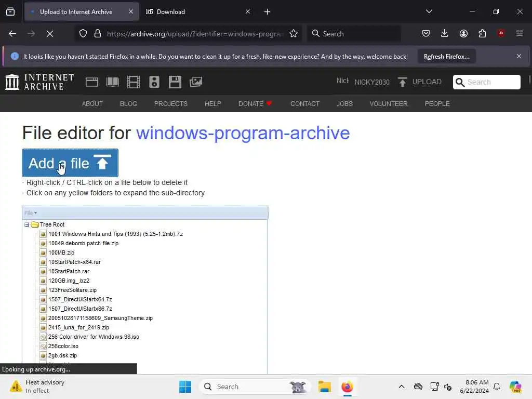Image resolution: width=532 pixels, height=399 pixels.
Task: Click the UPLOAD text link
Action: tap(427, 82)
